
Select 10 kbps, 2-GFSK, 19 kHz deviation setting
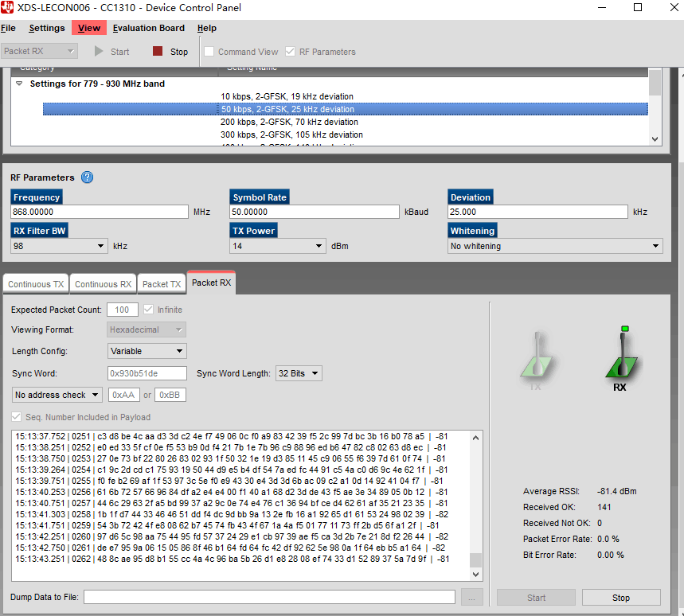pyautogui.click(x=287, y=96)
